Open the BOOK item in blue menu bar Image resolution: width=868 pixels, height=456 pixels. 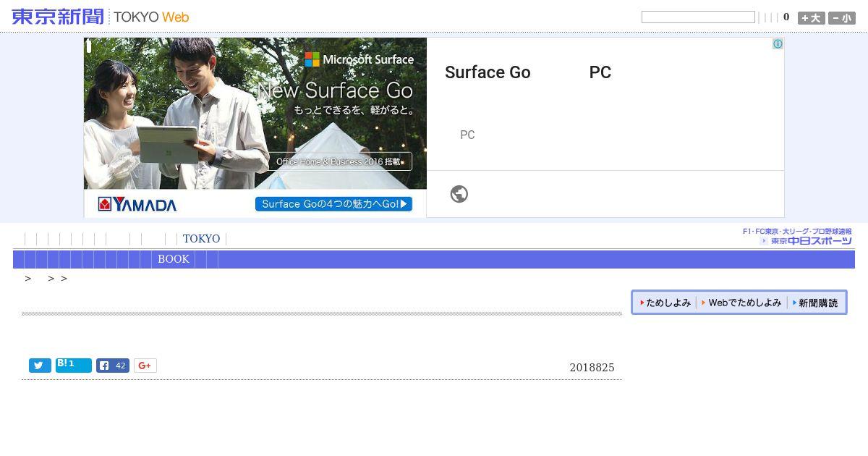174,259
